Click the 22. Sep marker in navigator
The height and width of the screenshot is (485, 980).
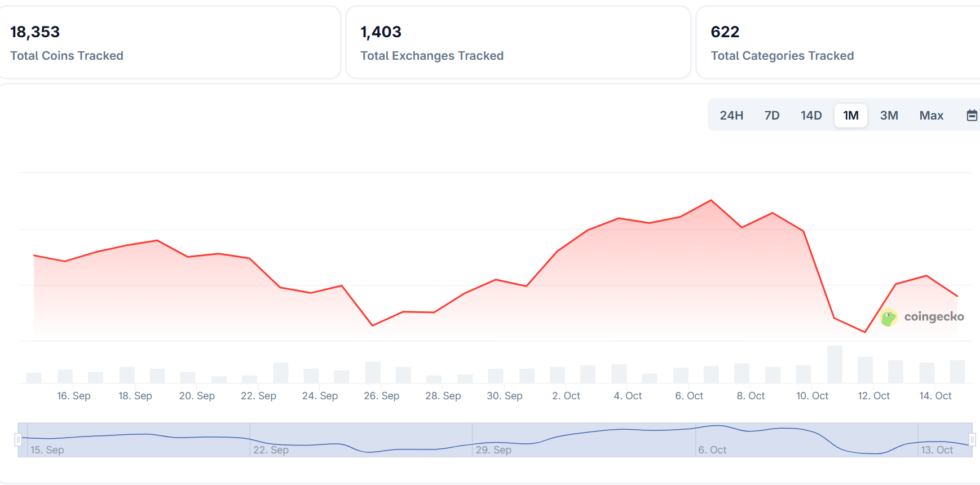(x=271, y=450)
